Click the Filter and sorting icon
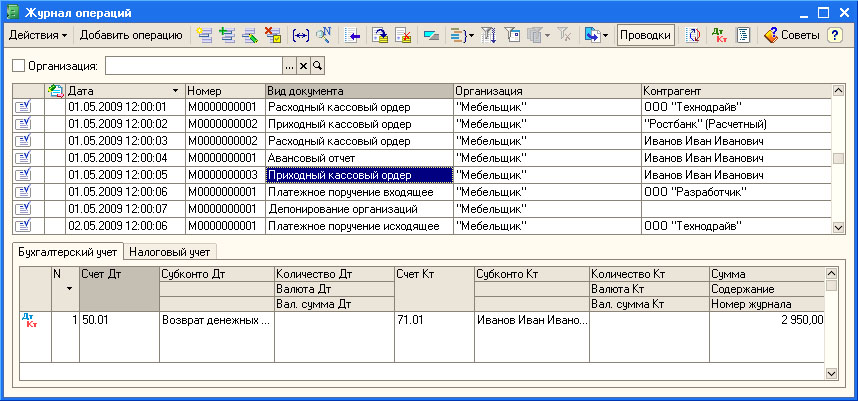Image resolution: width=858 pixels, height=401 pixels. click(x=488, y=36)
